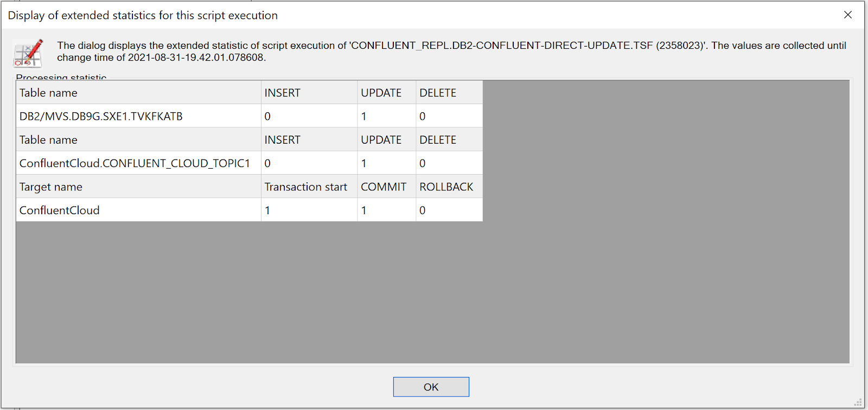Select DELETE value 0 in DB2/MVS row
Screen dimensions: 868x410
click(x=449, y=116)
